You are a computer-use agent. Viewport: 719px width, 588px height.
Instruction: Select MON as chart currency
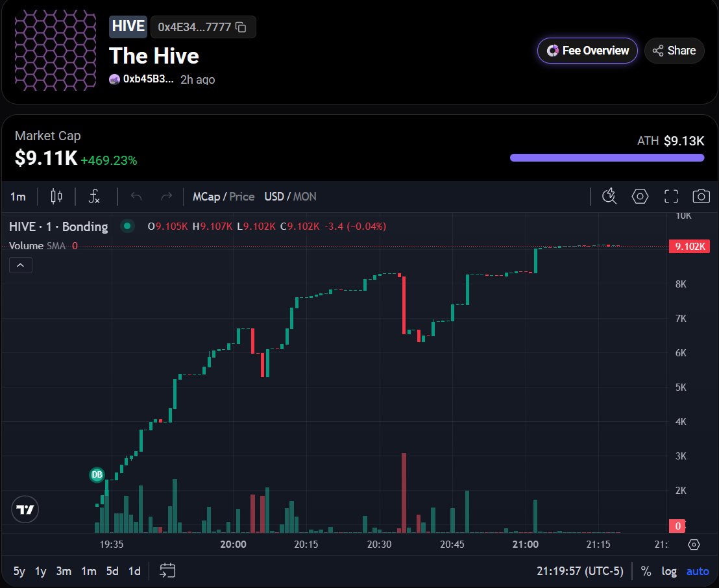click(x=304, y=197)
